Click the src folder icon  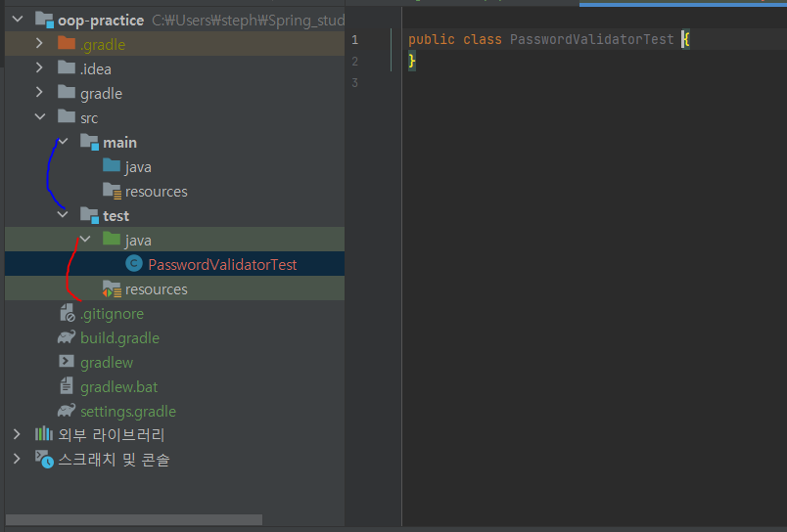pos(67,116)
